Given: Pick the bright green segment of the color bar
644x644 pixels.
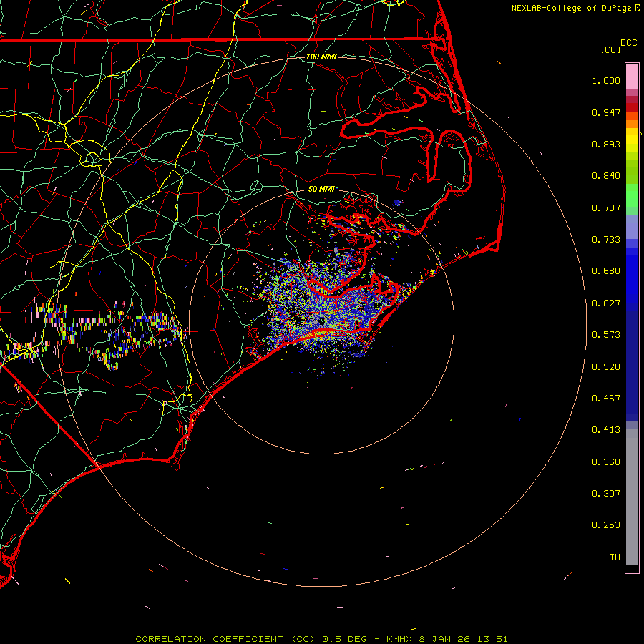Looking at the screenshot, I should (632, 199).
